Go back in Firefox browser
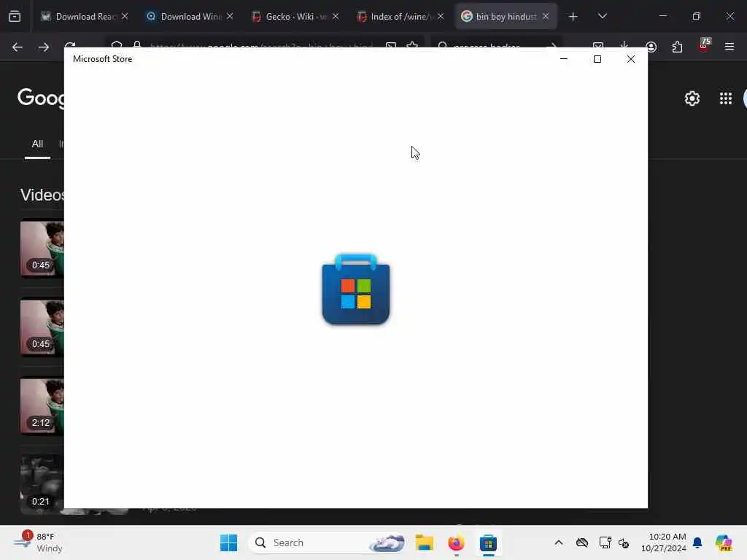 [18, 47]
